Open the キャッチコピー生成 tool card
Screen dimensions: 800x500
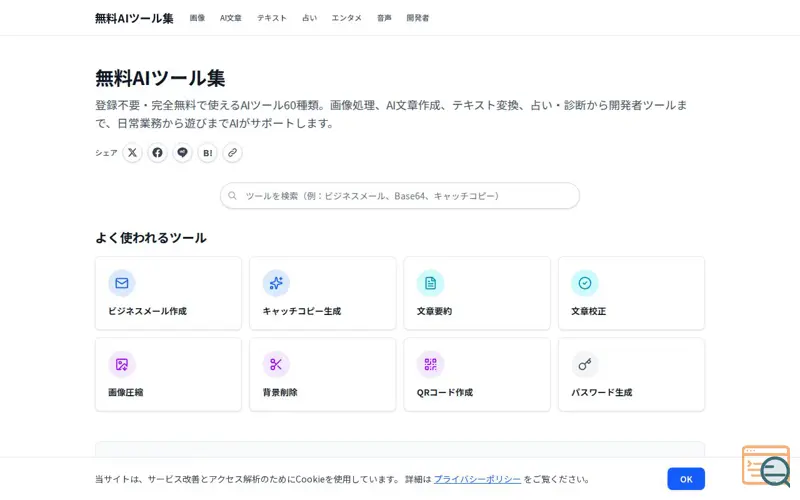point(322,293)
